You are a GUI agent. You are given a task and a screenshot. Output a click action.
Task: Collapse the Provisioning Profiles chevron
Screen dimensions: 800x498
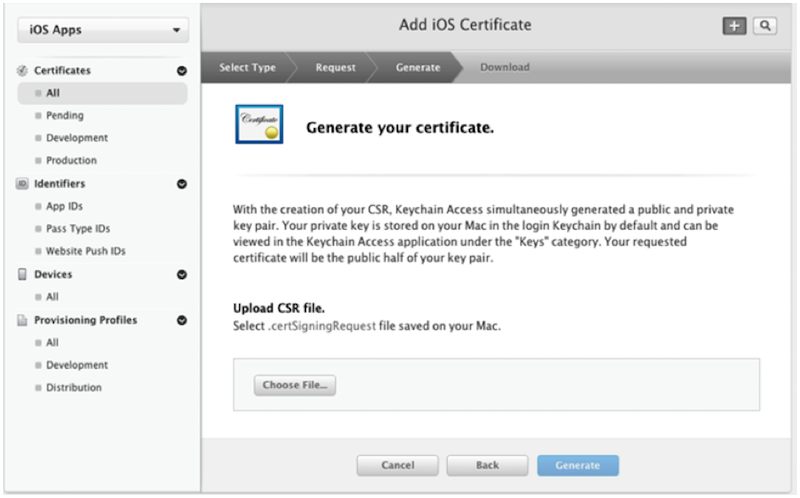coord(182,320)
